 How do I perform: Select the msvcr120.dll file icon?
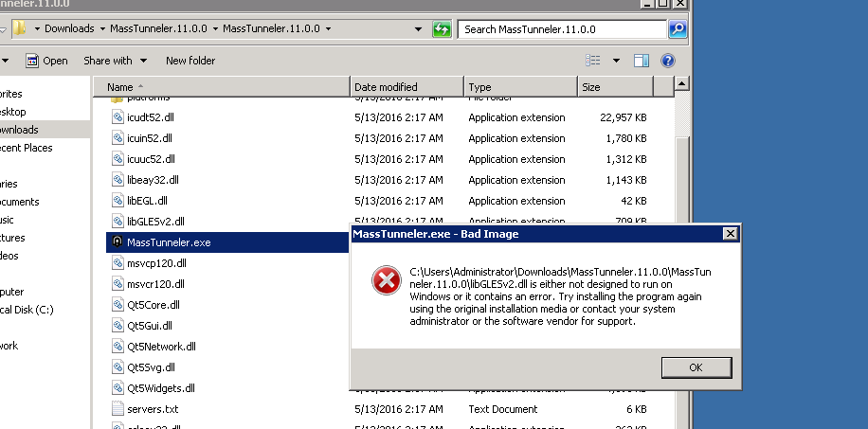pos(118,284)
